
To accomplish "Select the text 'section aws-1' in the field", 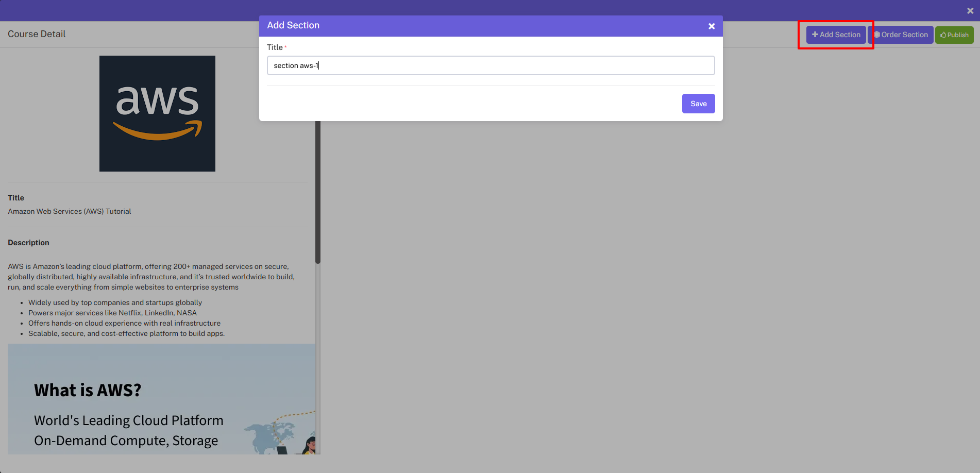I will [x=295, y=65].
